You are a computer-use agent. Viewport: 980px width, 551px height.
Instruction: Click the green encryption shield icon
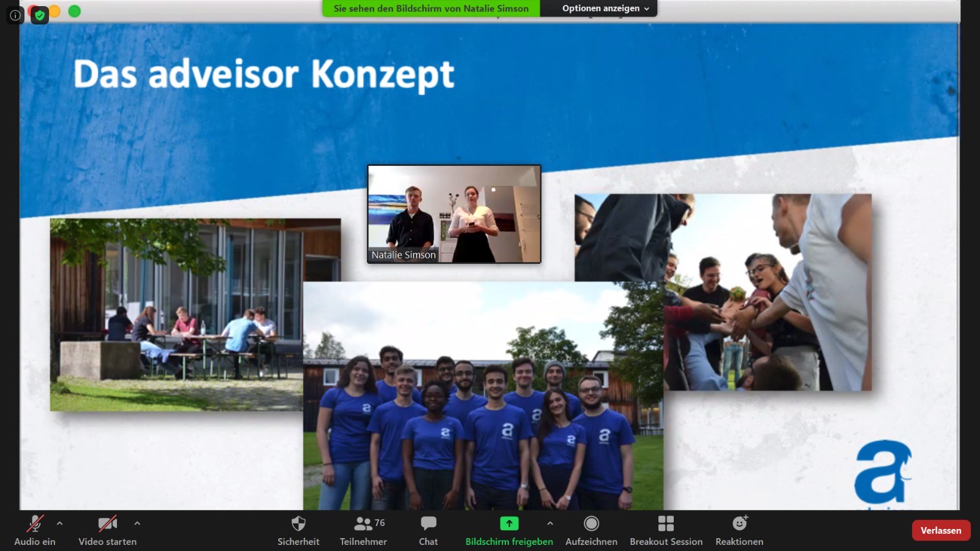(x=40, y=15)
